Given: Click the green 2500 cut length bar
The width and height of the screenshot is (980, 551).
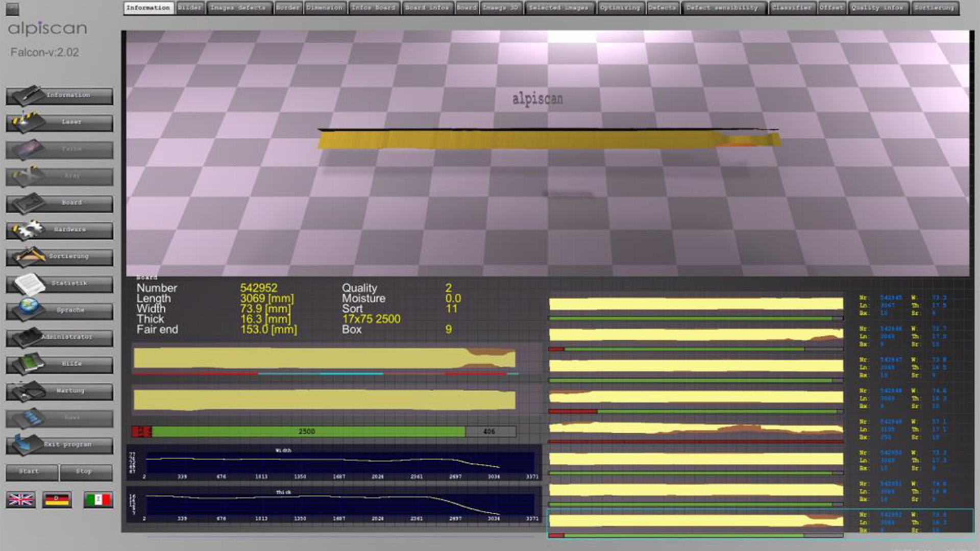Looking at the screenshot, I should point(307,432).
